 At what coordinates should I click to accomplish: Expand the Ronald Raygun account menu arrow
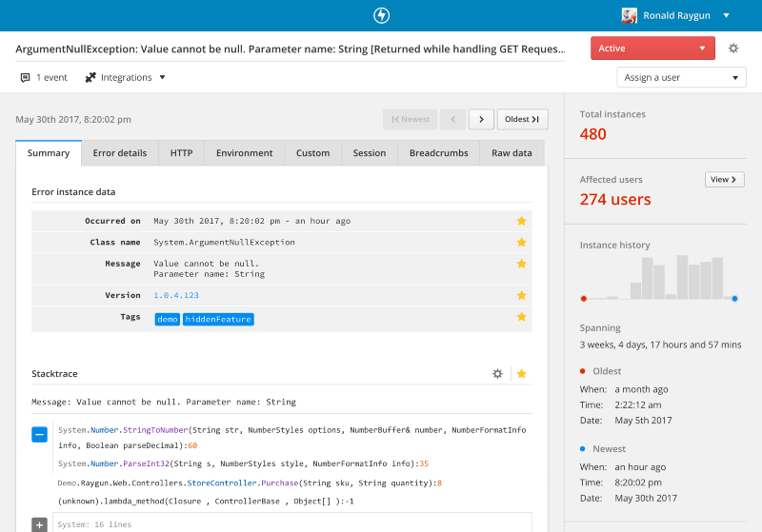tap(727, 15)
